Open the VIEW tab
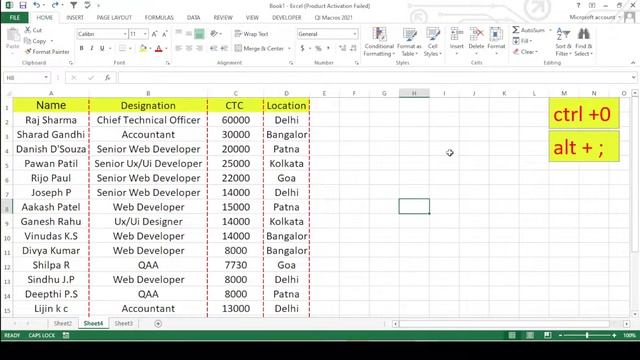The width and height of the screenshot is (640, 360). (252, 18)
